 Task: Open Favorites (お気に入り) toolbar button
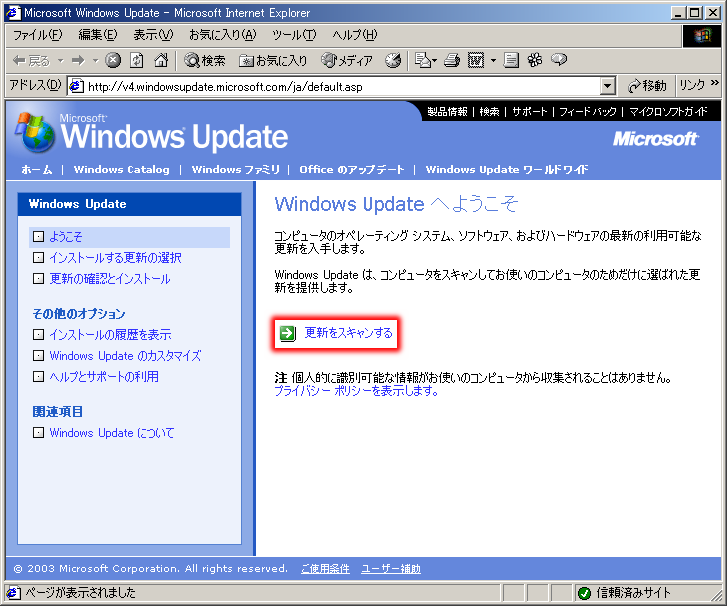click(x=273, y=60)
